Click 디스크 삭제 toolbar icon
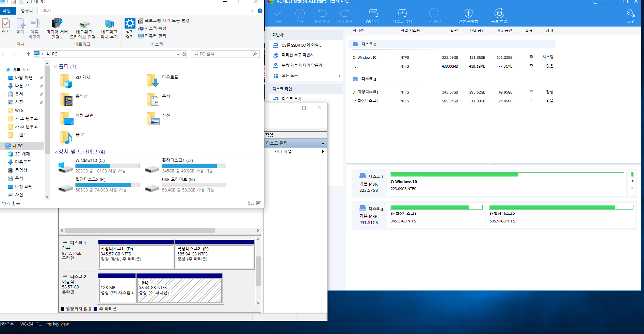 coord(402,16)
